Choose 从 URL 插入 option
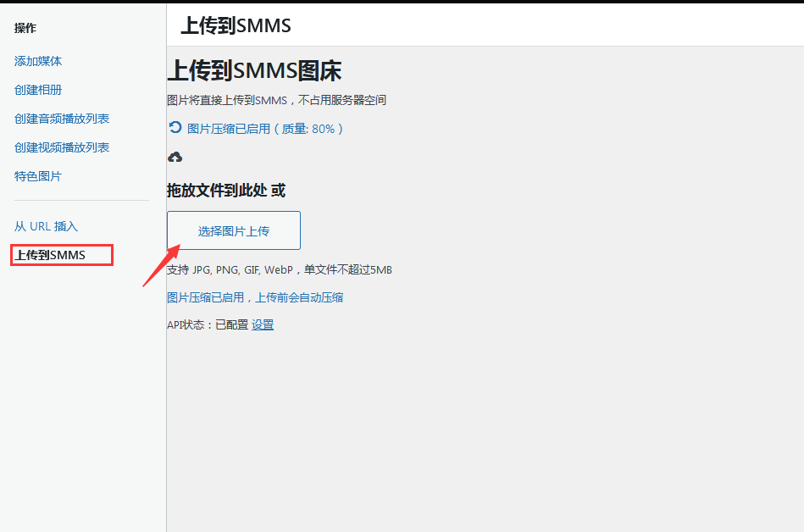The width and height of the screenshot is (804, 532). pyautogui.click(x=46, y=226)
